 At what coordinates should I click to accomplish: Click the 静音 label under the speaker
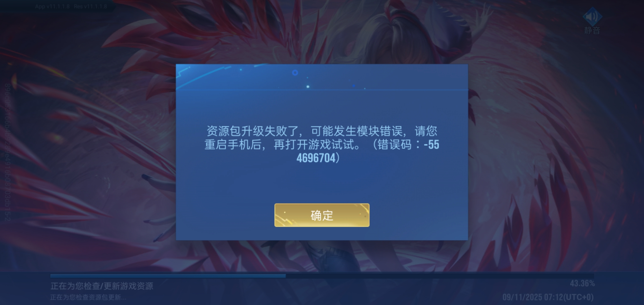pyautogui.click(x=592, y=30)
